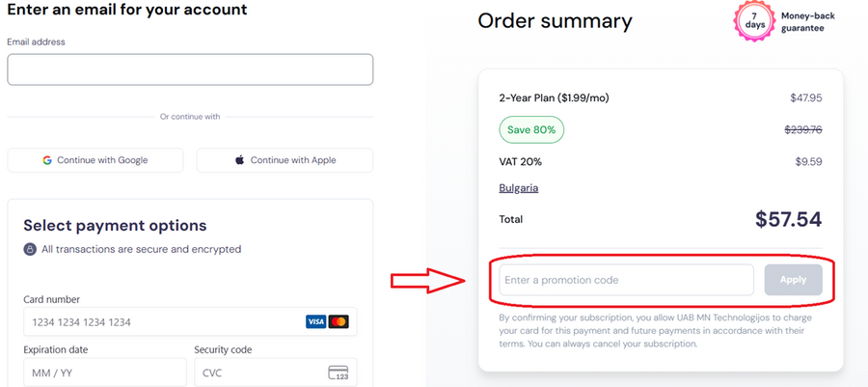Click the promotion code input

point(626,280)
